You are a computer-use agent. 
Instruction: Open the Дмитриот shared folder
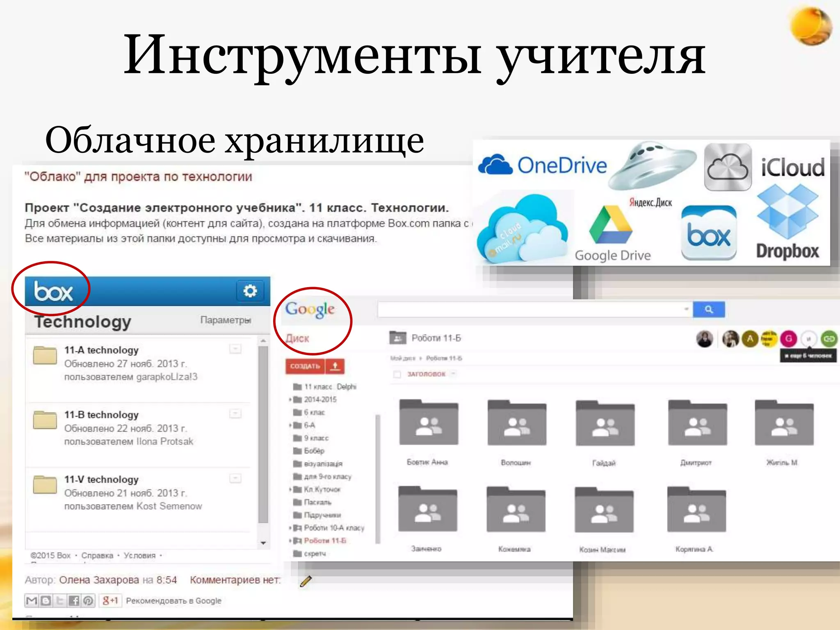pos(697,422)
